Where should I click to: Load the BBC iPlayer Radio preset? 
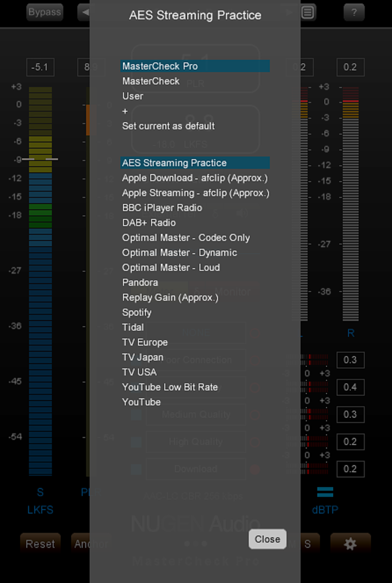pos(195,208)
